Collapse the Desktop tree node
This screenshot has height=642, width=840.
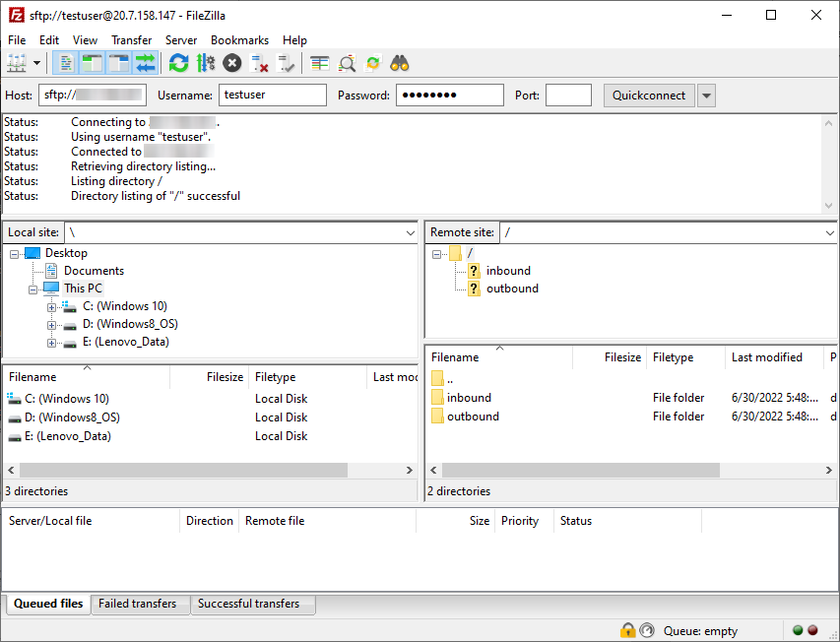[x=15, y=254]
